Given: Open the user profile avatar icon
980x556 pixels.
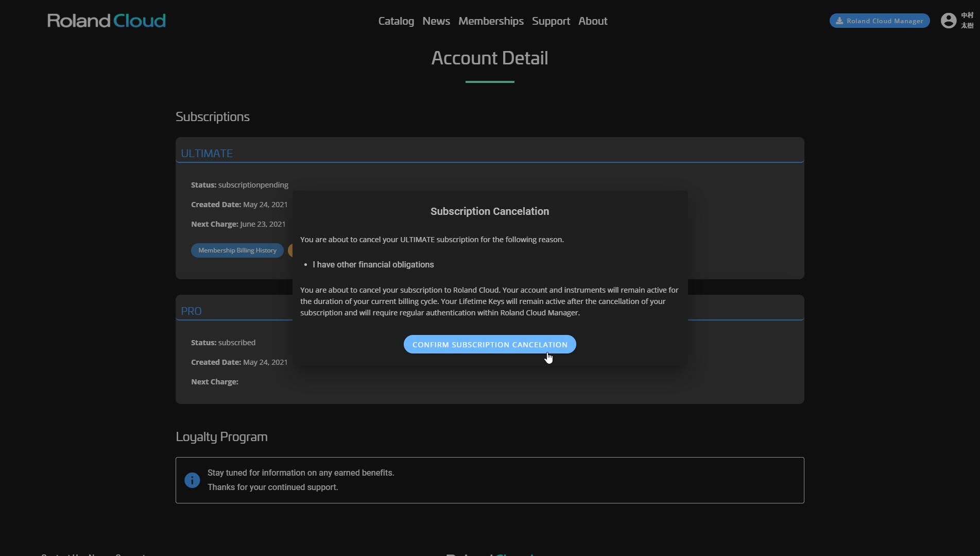Looking at the screenshot, I should (x=948, y=21).
